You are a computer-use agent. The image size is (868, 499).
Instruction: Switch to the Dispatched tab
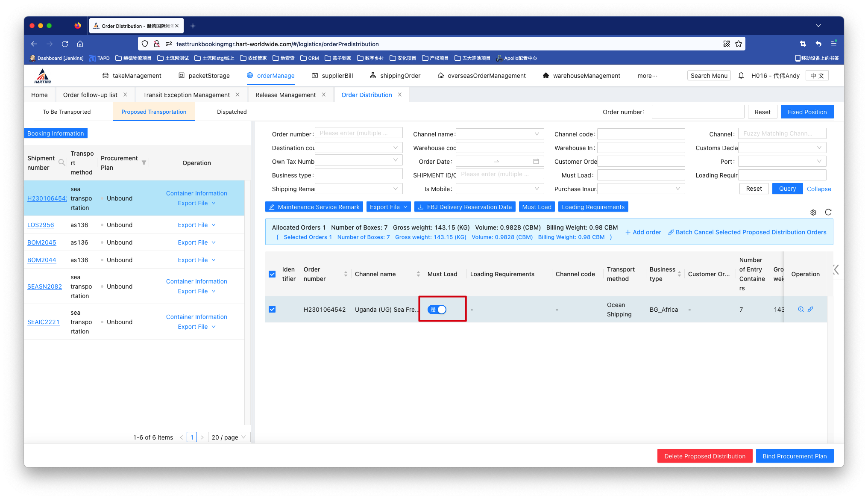click(232, 112)
